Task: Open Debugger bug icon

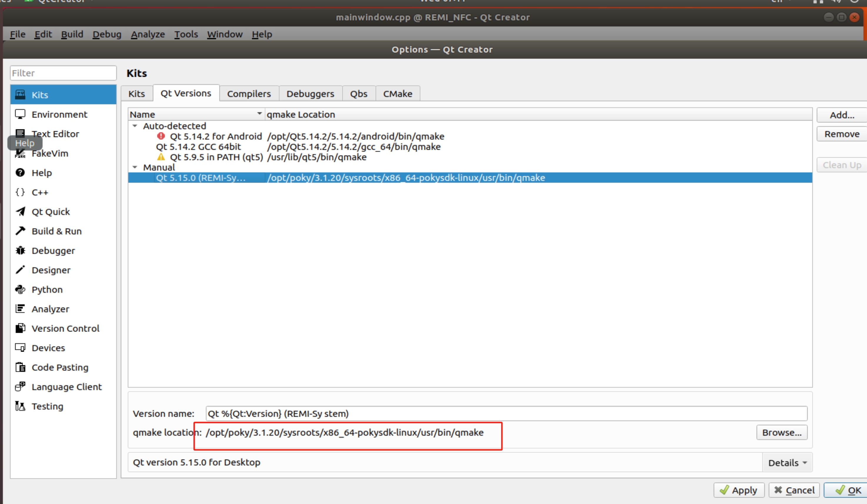Action: click(x=20, y=250)
